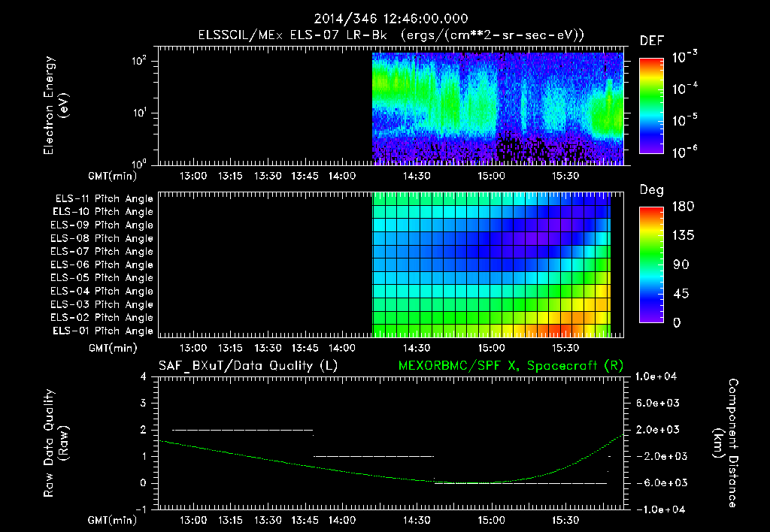This screenshot has height=532, width=770.
Task: Click the DEF colorbar label
Action: coord(652,41)
